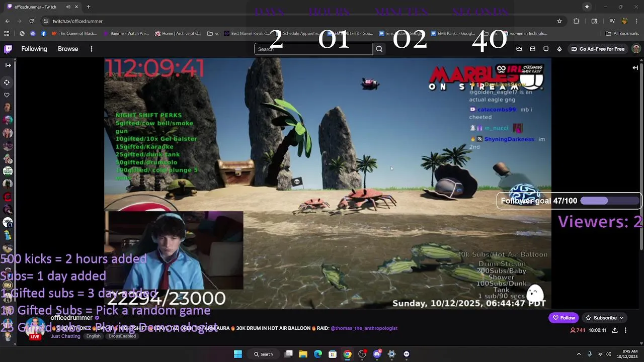
Task: Open sidebar Followed channels heart icon
Action: click(x=7, y=95)
